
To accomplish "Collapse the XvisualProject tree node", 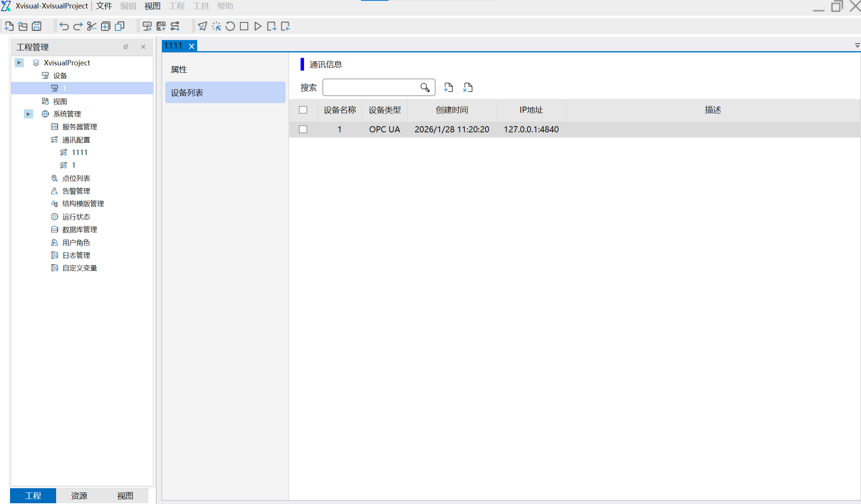I will point(19,63).
